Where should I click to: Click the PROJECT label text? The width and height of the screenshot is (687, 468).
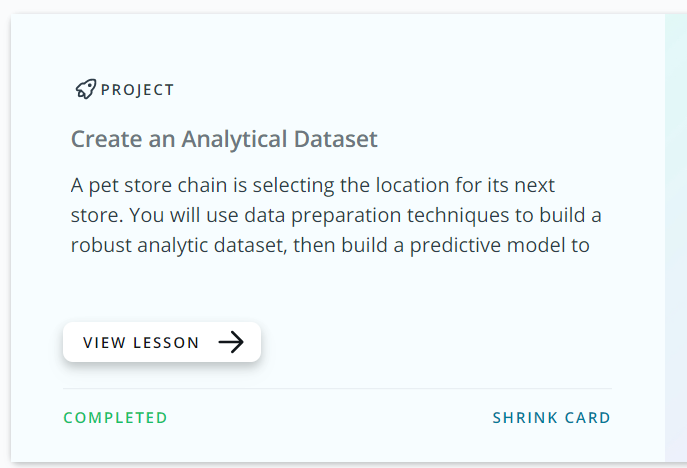coord(137,90)
